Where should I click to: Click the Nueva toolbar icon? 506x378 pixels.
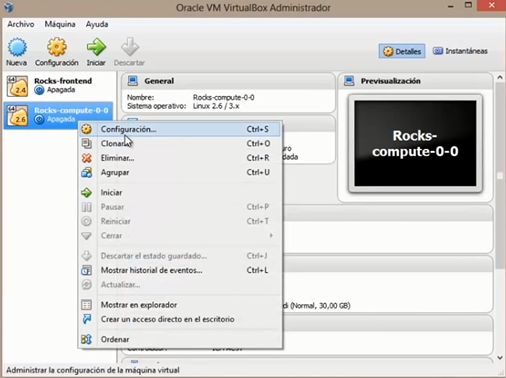17,52
